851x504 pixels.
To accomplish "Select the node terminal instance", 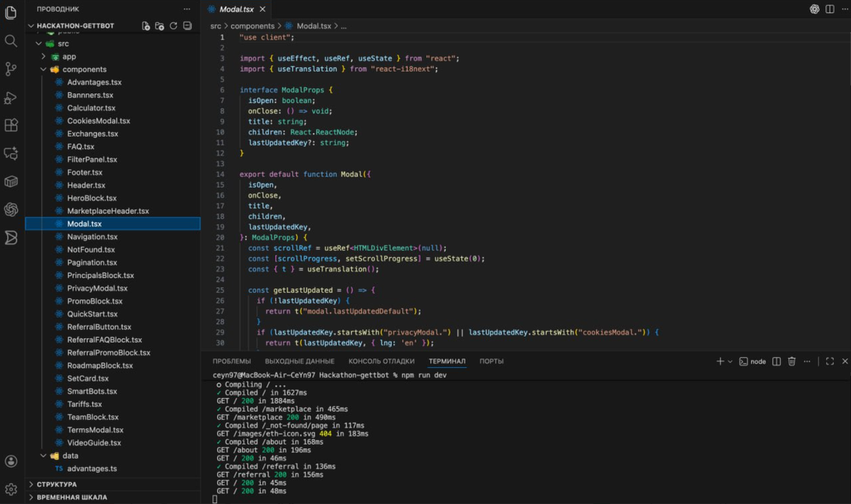I will coord(752,362).
